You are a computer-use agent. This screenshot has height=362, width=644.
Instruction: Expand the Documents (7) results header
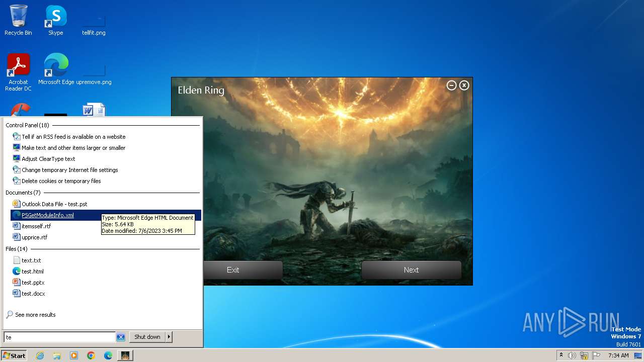pos(23,193)
